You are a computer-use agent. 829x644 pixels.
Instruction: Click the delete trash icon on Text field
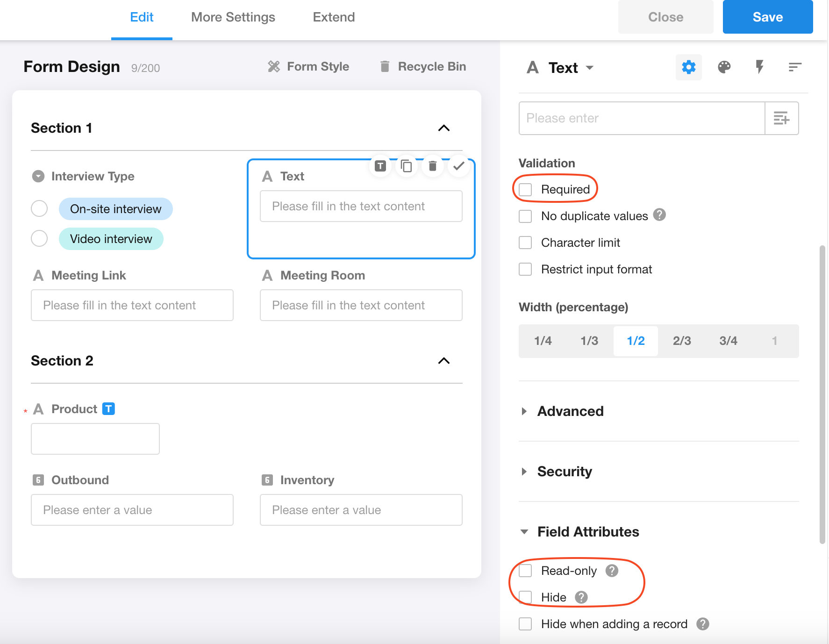click(x=432, y=166)
